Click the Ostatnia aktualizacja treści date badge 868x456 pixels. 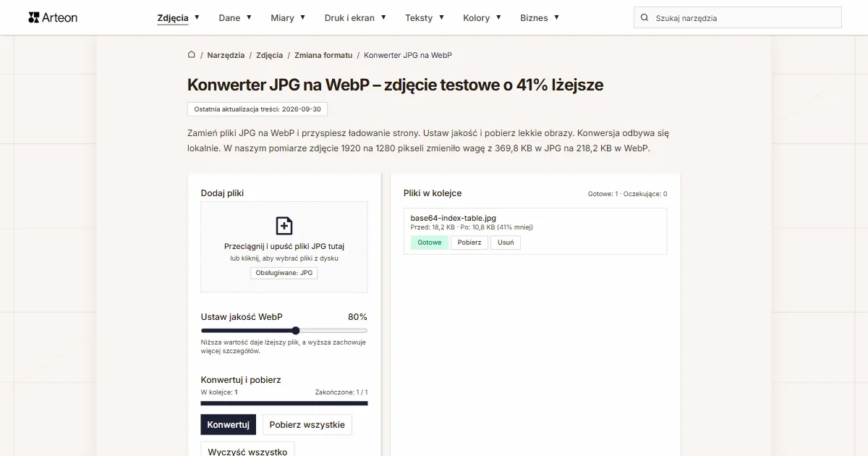coord(257,109)
